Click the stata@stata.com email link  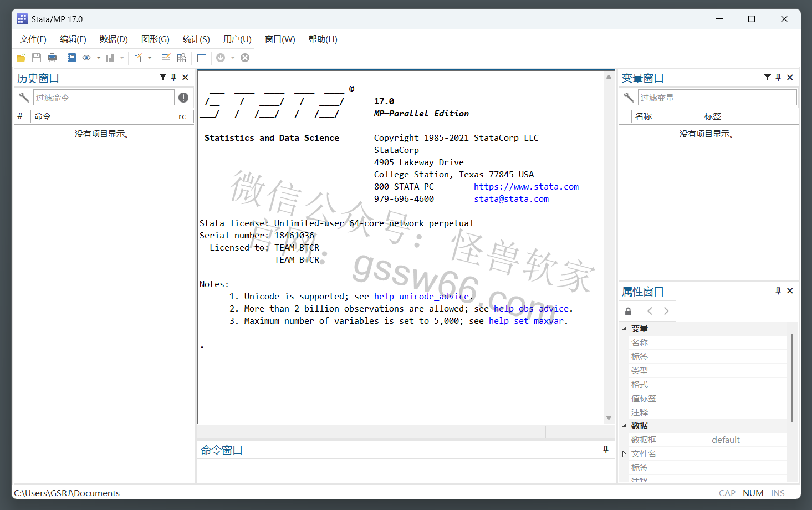point(511,199)
